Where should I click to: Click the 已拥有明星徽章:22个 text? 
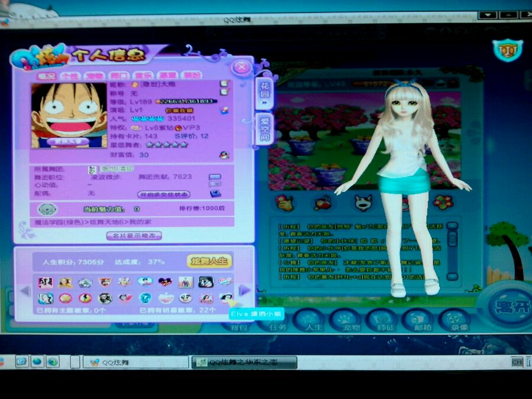pyautogui.click(x=177, y=310)
